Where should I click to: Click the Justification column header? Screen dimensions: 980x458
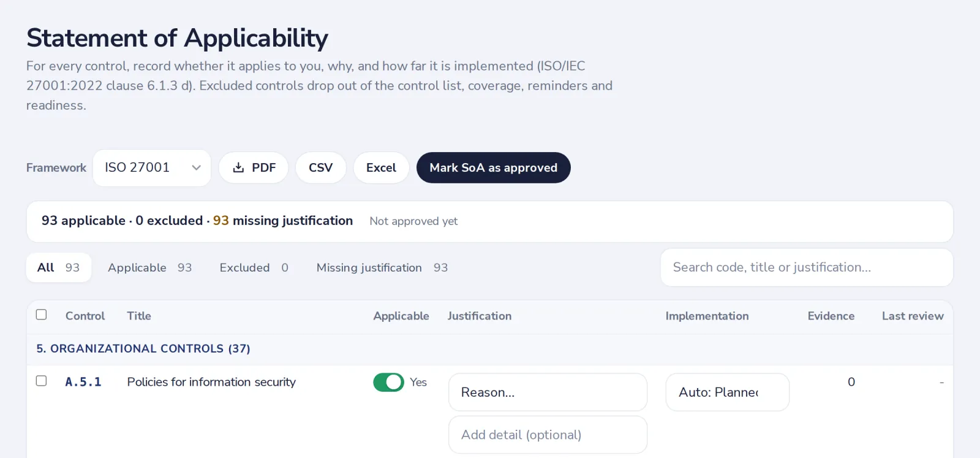coord(480,316)
